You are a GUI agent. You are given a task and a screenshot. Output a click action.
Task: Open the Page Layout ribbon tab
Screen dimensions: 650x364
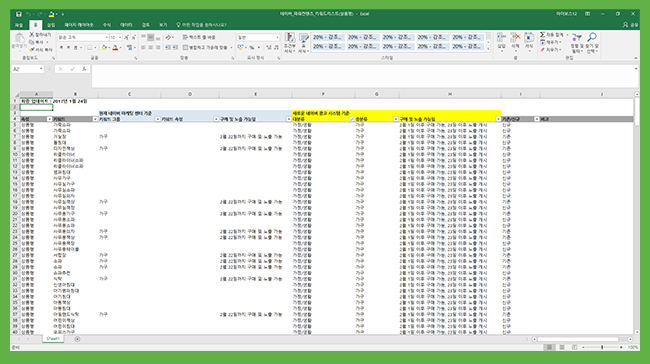click(x=79, y=25)
